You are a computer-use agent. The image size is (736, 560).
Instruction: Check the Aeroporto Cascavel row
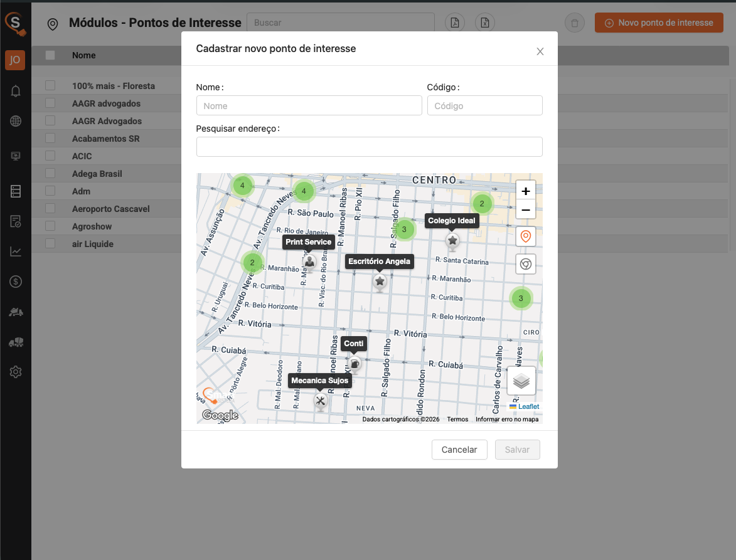(x=50, y=208)
